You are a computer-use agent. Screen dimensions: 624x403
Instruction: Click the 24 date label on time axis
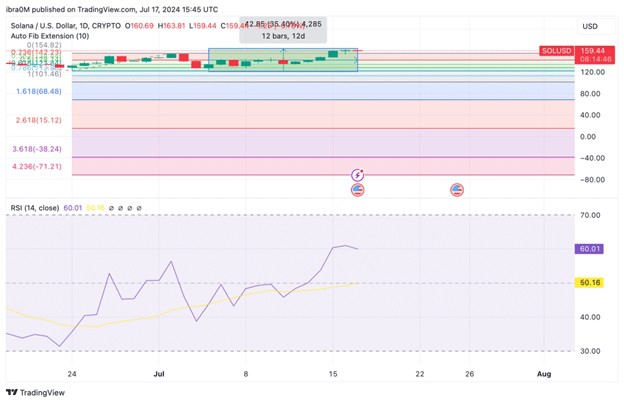72,374
